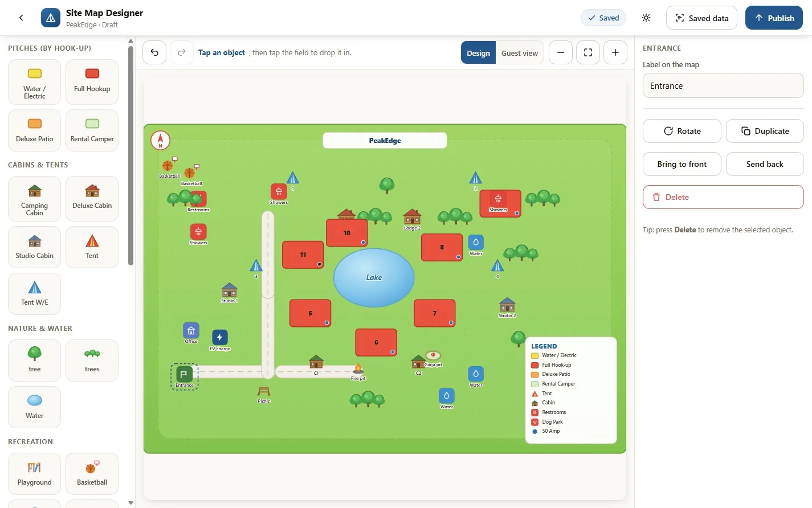Bring selected object to front

pyautogui.click(x=682, y=164)
